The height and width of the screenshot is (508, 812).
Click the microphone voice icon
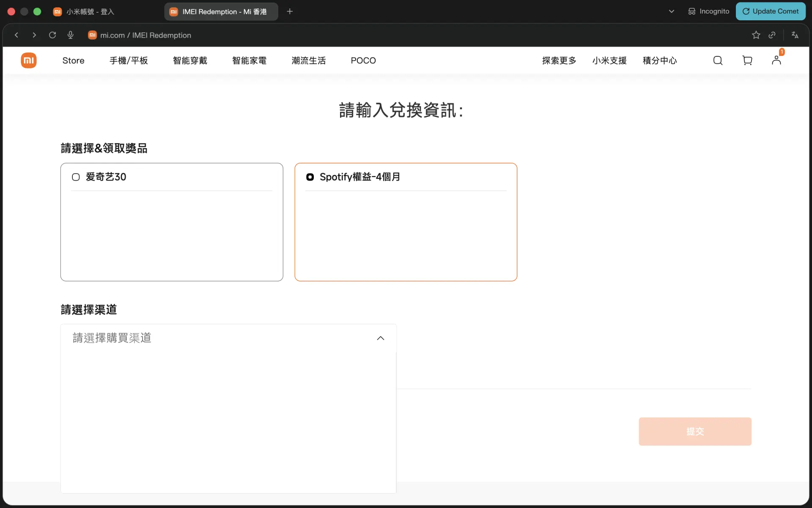click(71, 35)
